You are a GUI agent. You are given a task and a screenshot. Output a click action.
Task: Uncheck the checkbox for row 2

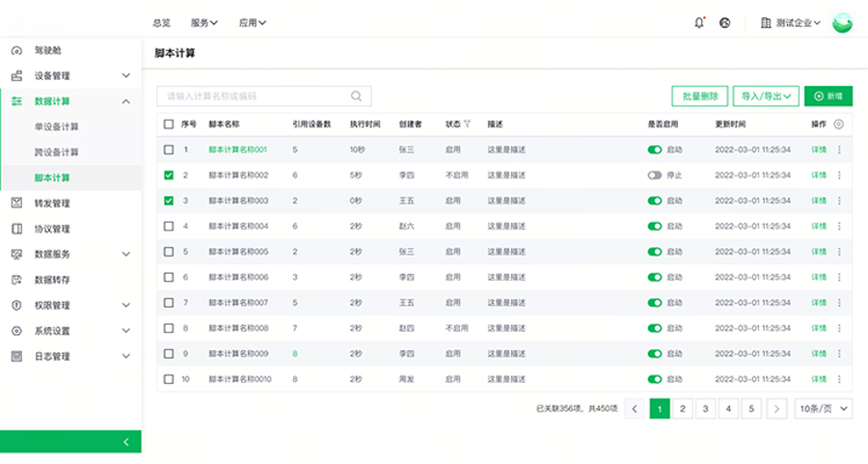(x=169, y=176)
